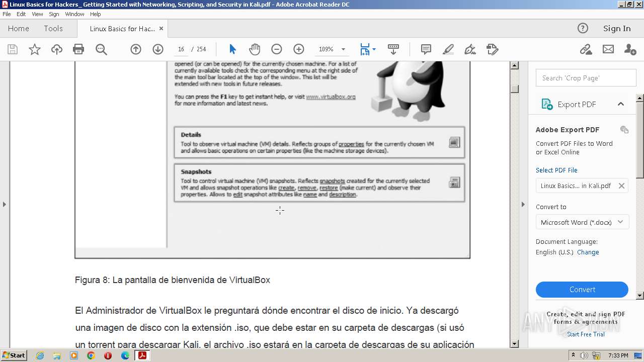Click the Export PDF tool icon

point(547,104)
